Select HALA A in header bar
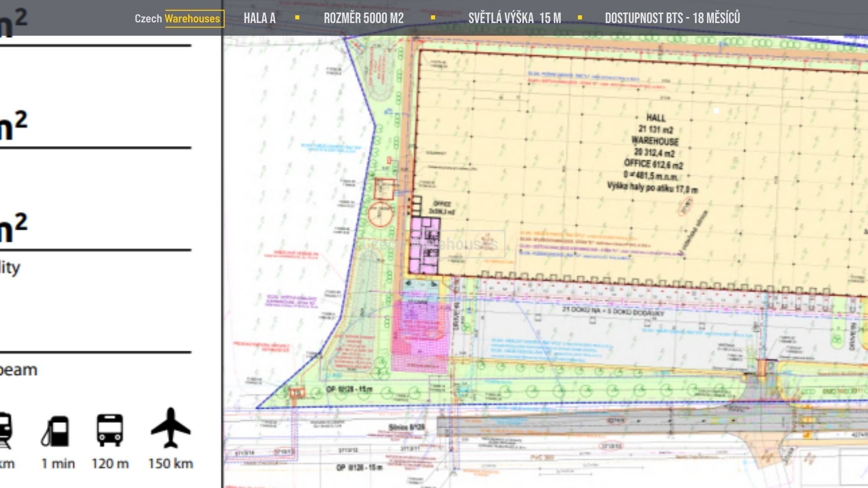868x488 pixels. click(x=259, y=18)
